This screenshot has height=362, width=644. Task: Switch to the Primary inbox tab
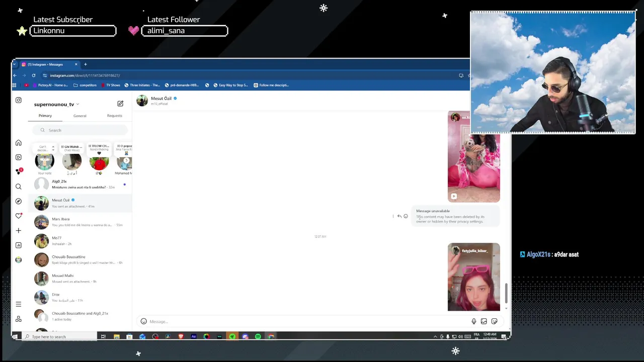(45, 116)
